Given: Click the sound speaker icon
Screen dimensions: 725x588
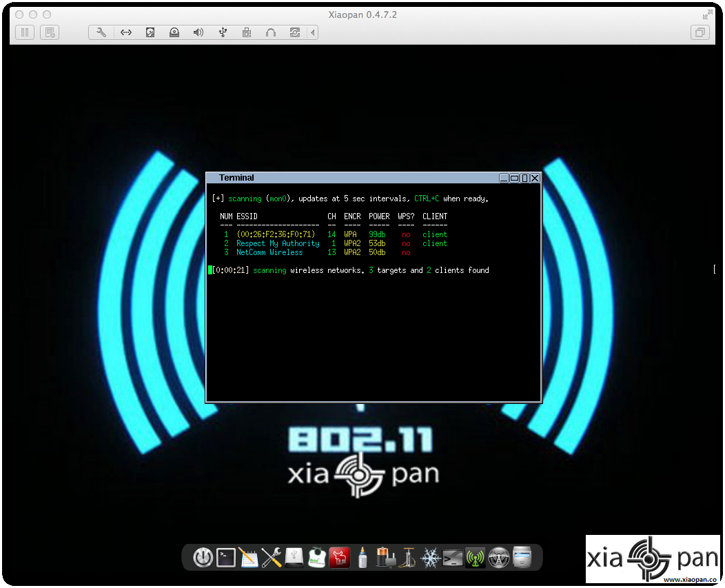Looking at the screenshot, I should click(x=198, y=32).
